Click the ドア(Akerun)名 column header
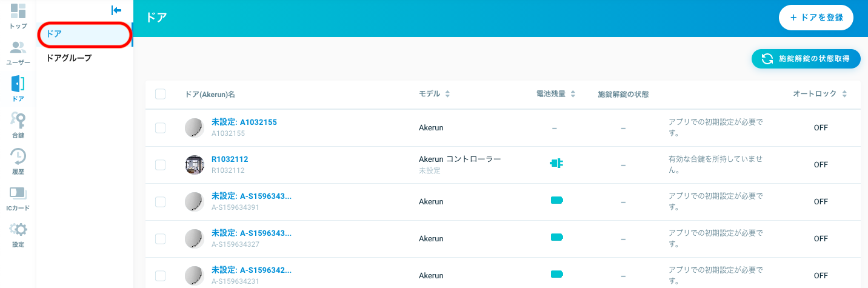The width and height of the screenshot is (868, 288). 210,95
